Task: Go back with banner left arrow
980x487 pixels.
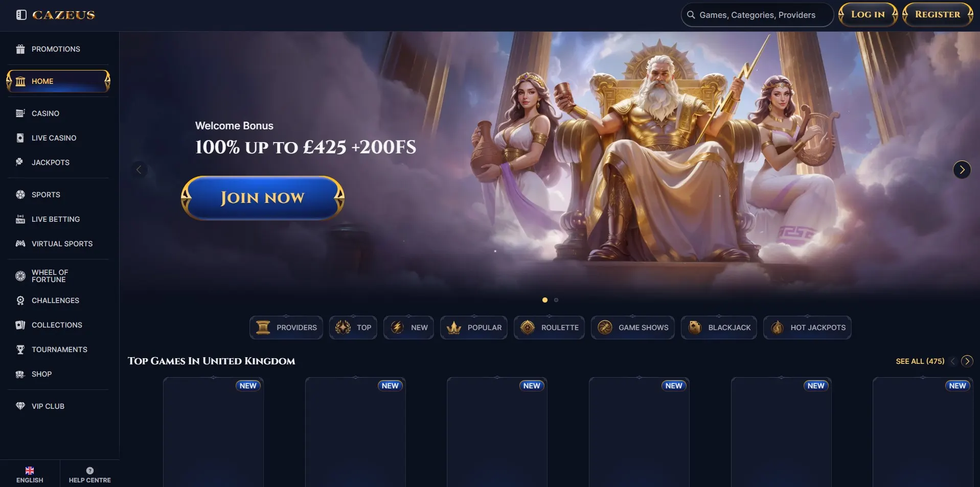Action: (139, 170)
